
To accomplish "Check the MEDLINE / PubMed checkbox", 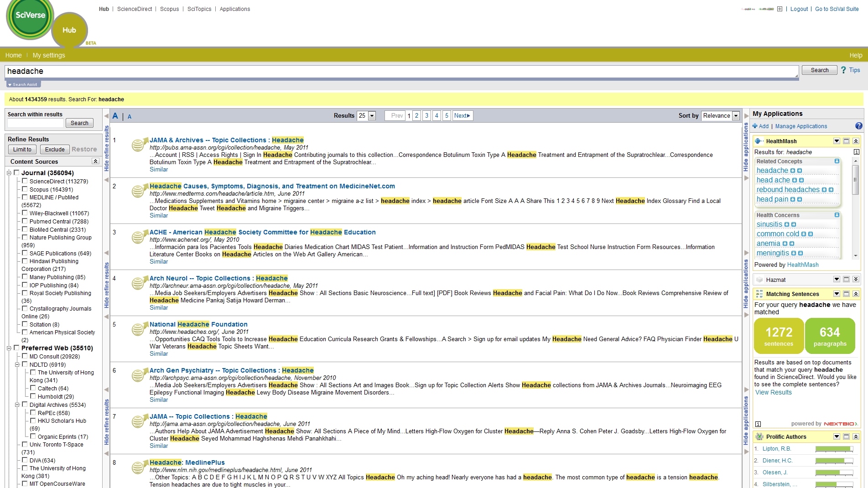I will [25, 197].
